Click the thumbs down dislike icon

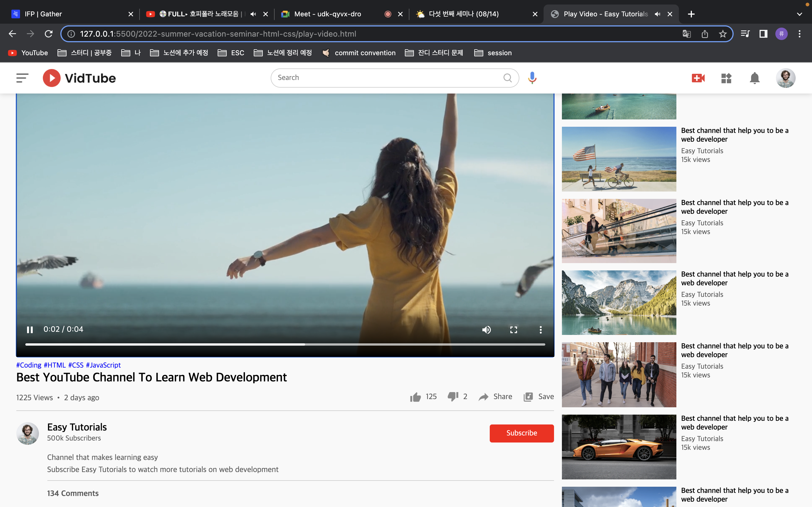point(453,397)
